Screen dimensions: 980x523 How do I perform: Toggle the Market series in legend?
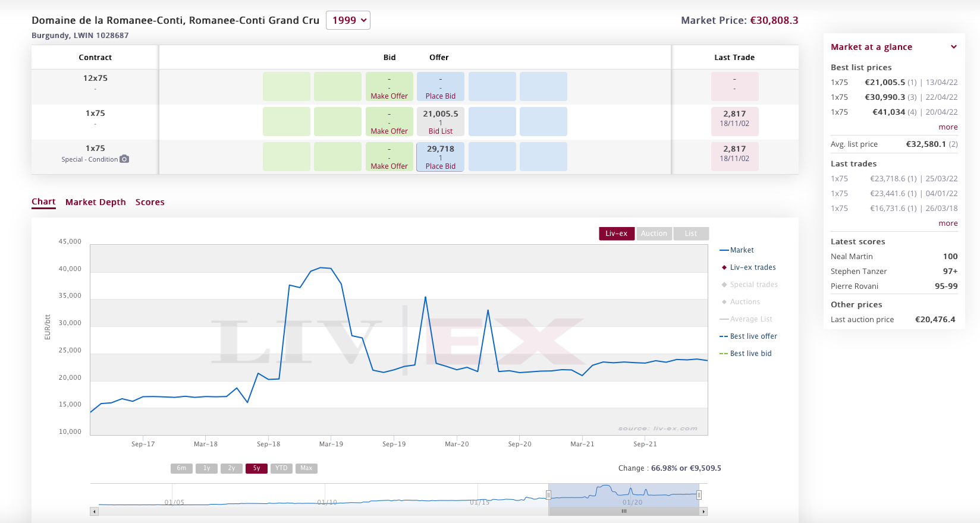(x=737, y=250)
